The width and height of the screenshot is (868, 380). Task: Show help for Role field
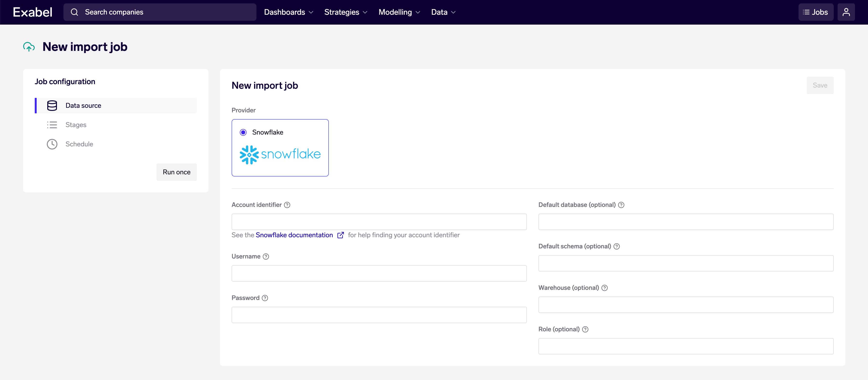(585, 329)
